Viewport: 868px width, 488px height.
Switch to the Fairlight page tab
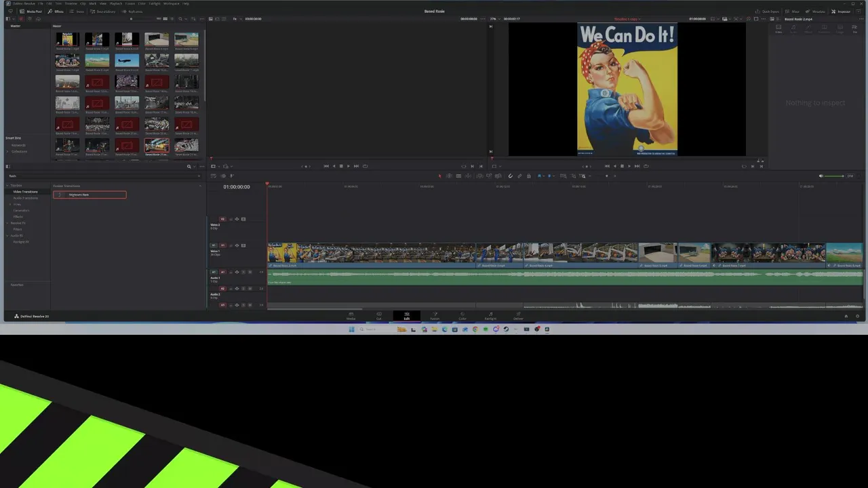click(x=490, y=316)
